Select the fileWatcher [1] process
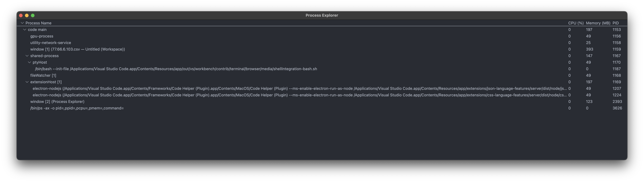The image size is (644, 182). (43, 75)
